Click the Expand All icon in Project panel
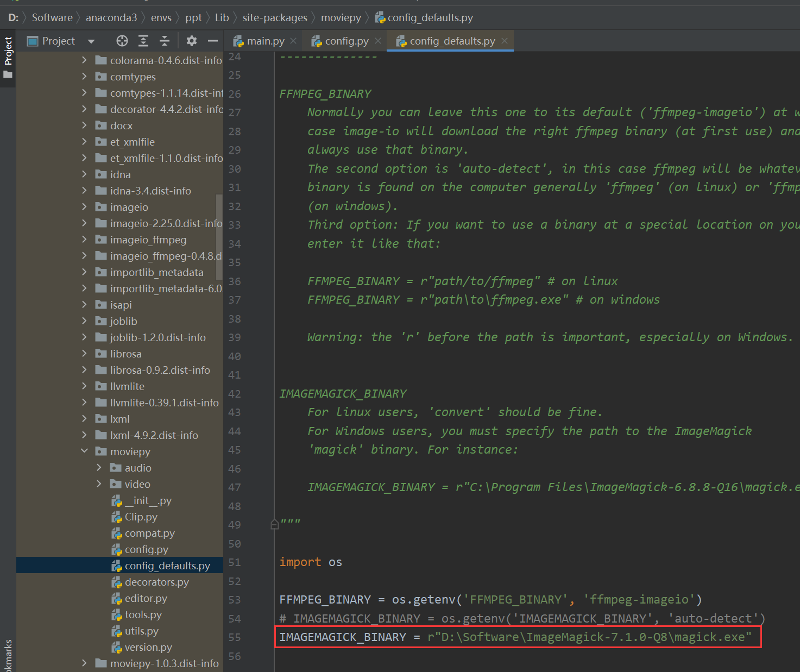The width and height of the screenshot is (800, 672). (x=143, y=41)
